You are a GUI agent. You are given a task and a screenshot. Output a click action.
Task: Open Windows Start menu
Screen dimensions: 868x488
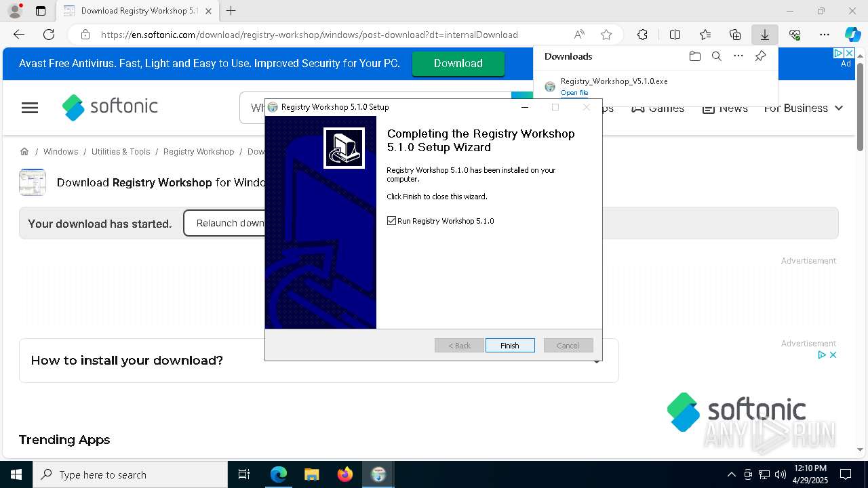click(x=16, y=474)
